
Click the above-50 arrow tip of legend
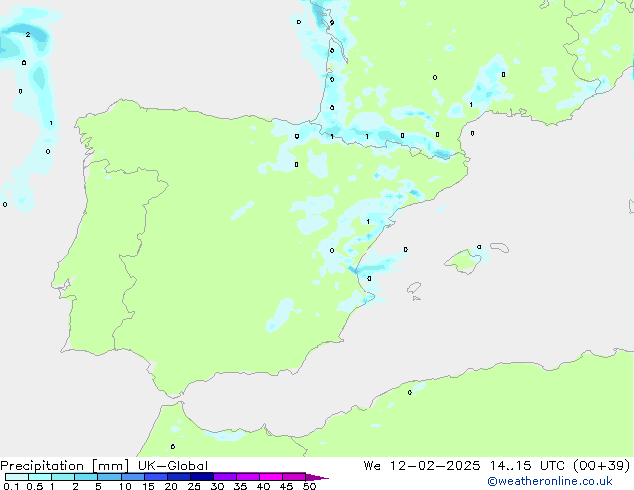[x=317, y=477]
